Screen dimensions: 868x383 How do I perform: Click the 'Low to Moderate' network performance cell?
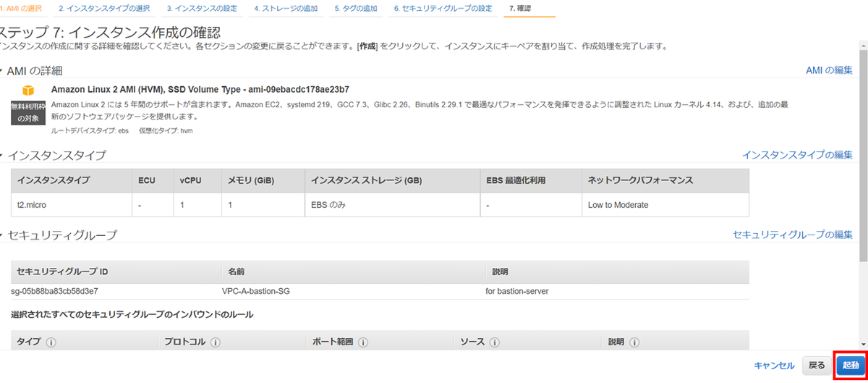click(x=665, y=205)
